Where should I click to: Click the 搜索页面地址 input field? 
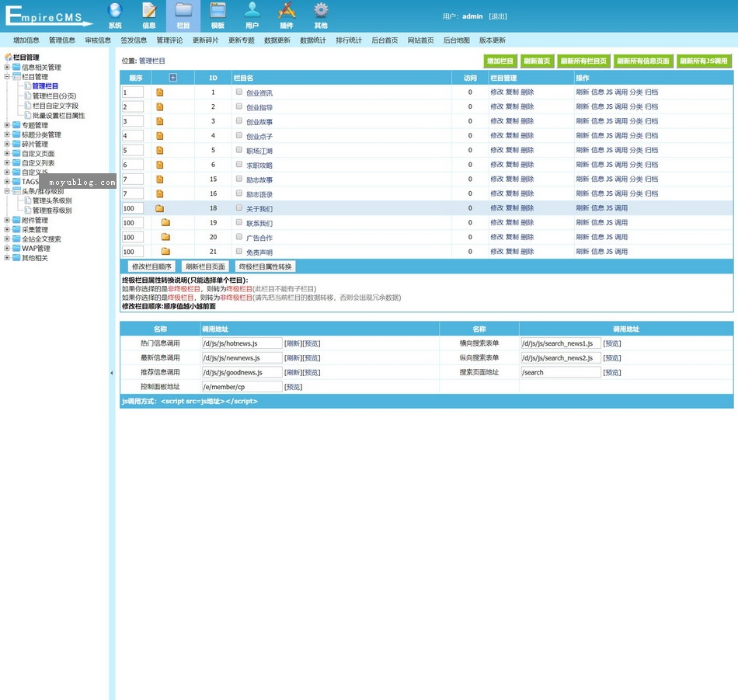click(561, 372)
